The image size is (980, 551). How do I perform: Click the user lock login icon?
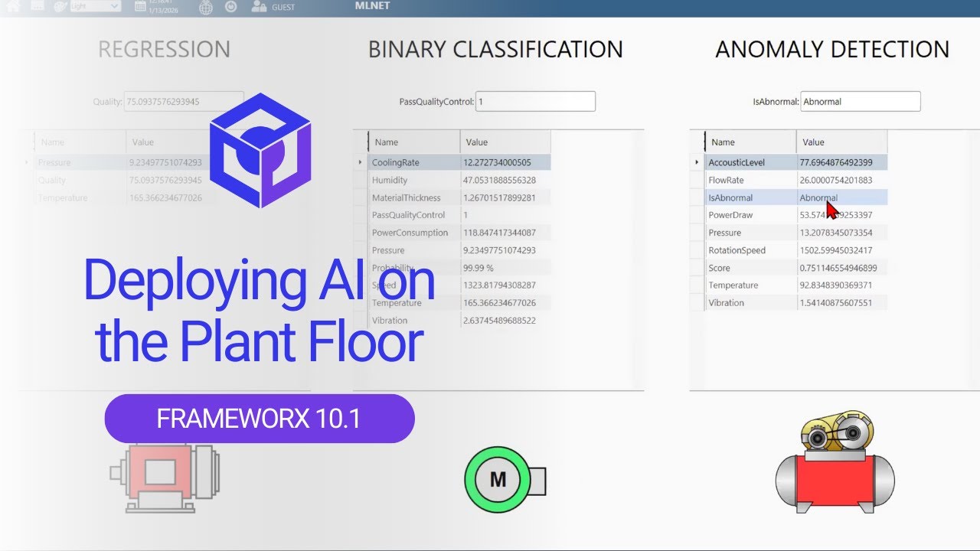(258, 7)
